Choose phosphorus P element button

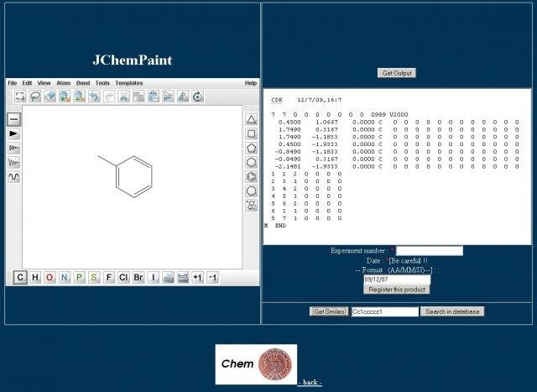point(79,277)
